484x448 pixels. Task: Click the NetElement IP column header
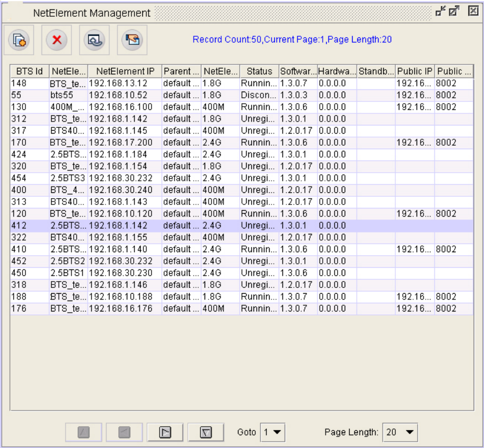tap(125, 71)
